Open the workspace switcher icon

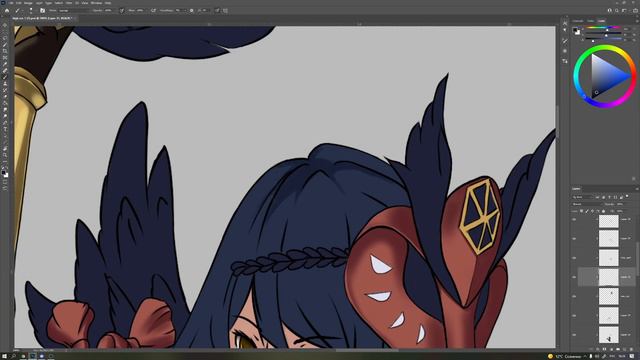point(624,11)
